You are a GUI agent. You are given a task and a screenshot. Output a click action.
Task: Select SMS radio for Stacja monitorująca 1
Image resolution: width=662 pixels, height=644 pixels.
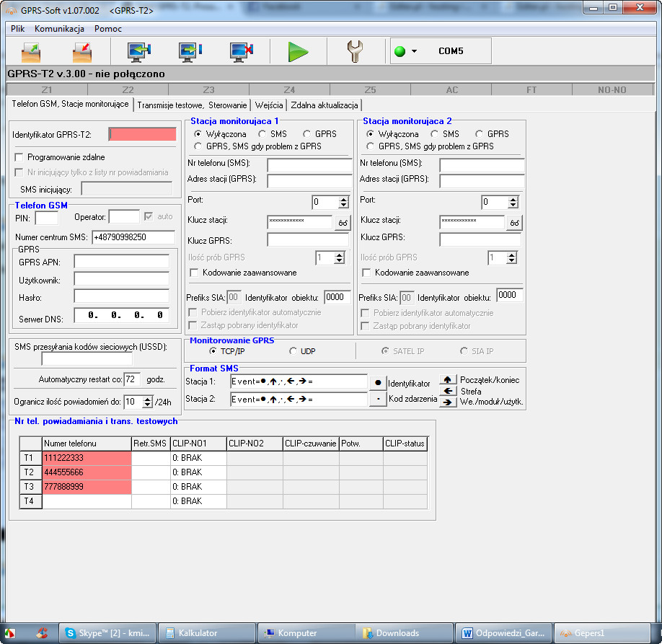(x=262, y=134)
